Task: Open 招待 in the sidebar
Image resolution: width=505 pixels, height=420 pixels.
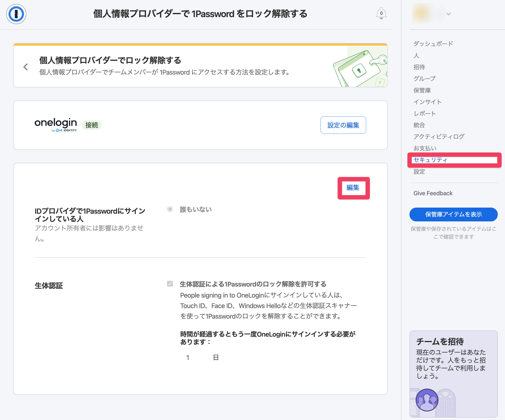Action: 419,67
